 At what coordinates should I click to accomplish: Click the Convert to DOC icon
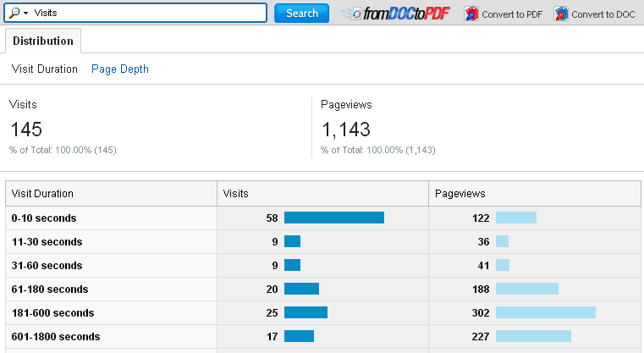561,14
